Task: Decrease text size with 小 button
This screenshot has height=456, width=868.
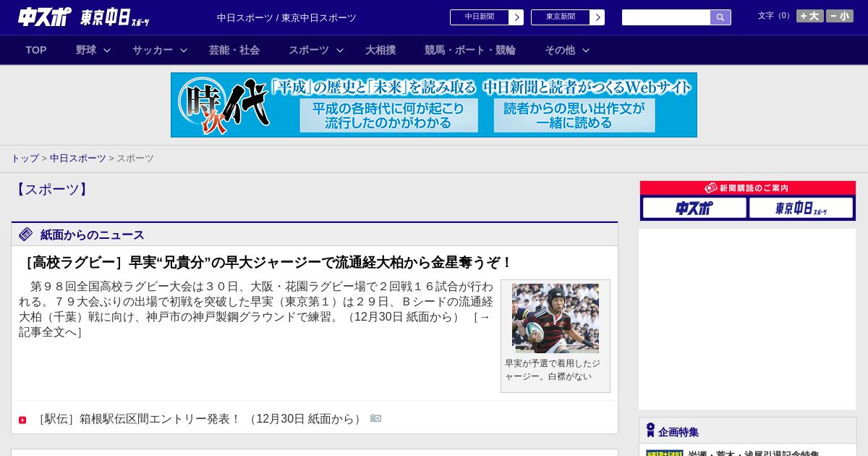Action: [840, 16]
